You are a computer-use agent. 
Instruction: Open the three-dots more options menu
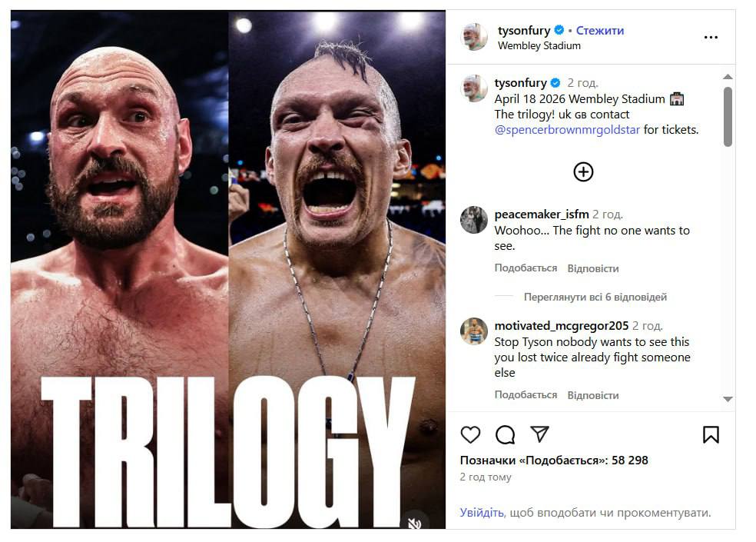[711, 37]
